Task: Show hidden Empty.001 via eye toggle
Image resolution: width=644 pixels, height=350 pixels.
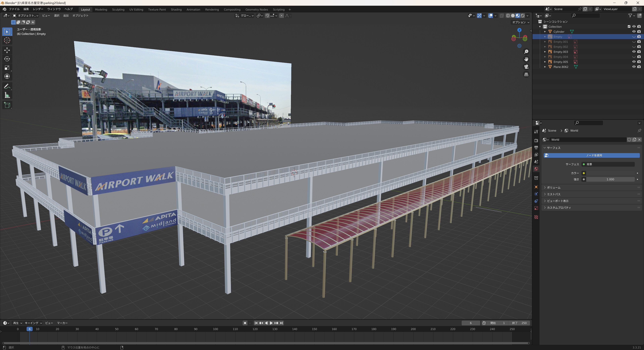Action: 634,42
